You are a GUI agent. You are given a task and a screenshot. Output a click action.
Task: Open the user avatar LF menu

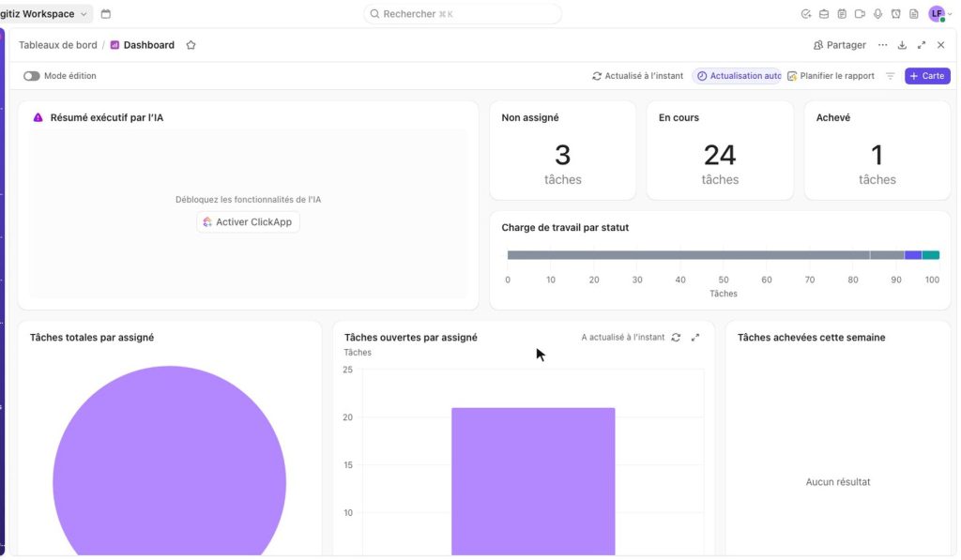coord(939,13)
